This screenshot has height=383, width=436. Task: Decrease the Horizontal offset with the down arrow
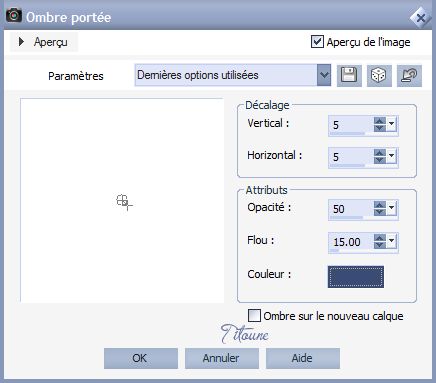pyautogui.click(x=380, y=160)
